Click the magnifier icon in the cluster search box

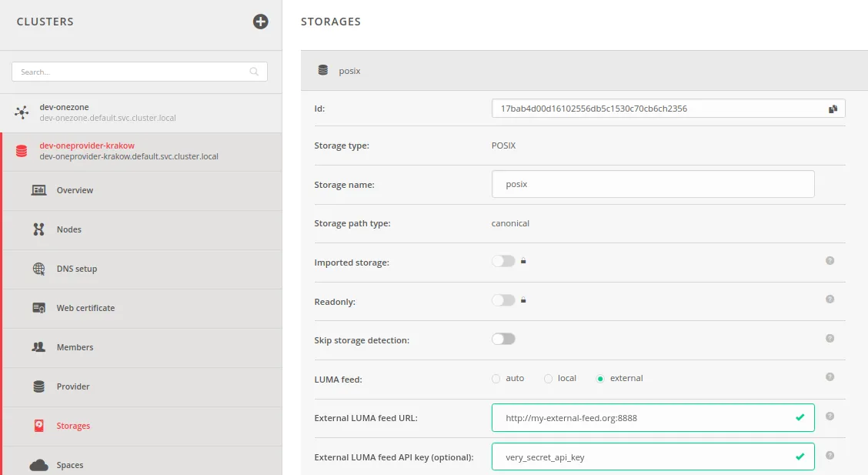point(254,71)
